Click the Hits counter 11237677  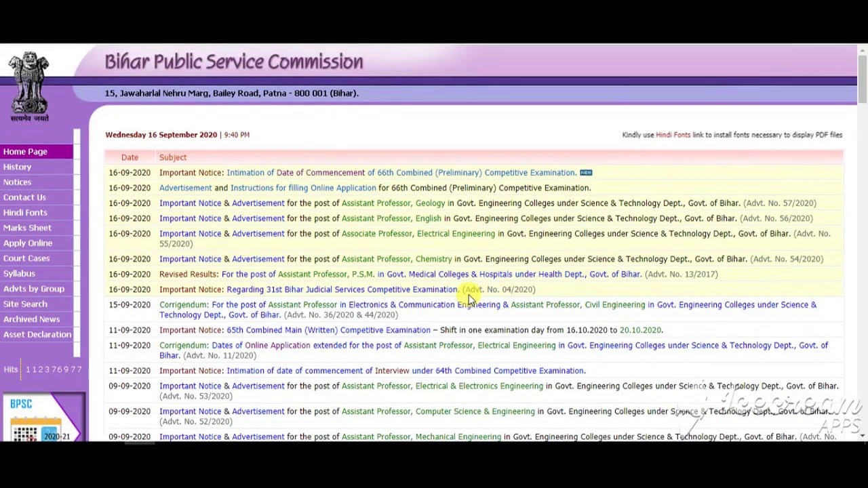coord(54,369)
